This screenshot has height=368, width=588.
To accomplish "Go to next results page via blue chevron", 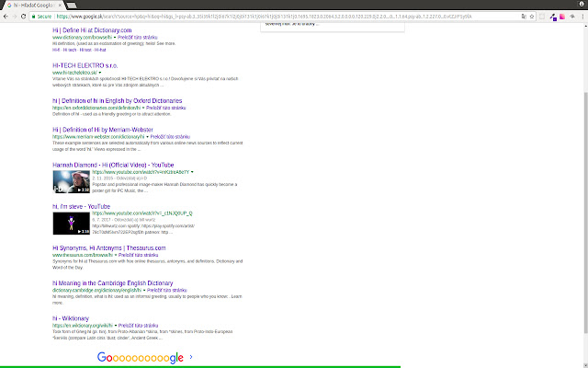I will click(191, 357).
